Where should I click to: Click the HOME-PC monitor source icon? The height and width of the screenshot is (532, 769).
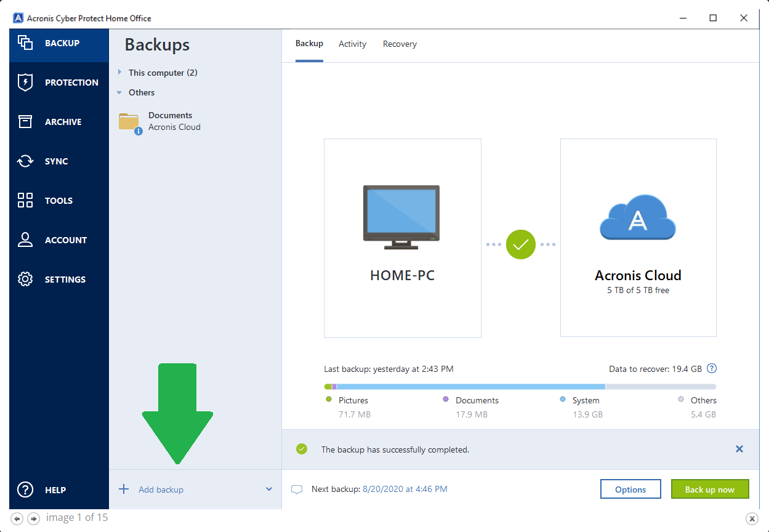[401, 217]
